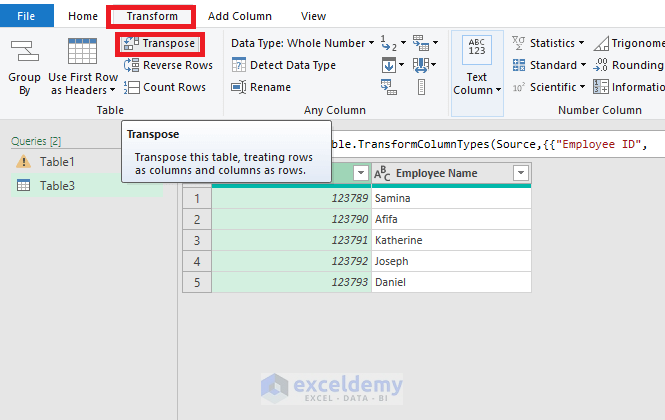The image size is (665, 420).
Task: Open Rounding menu
Action: [629, 65]
